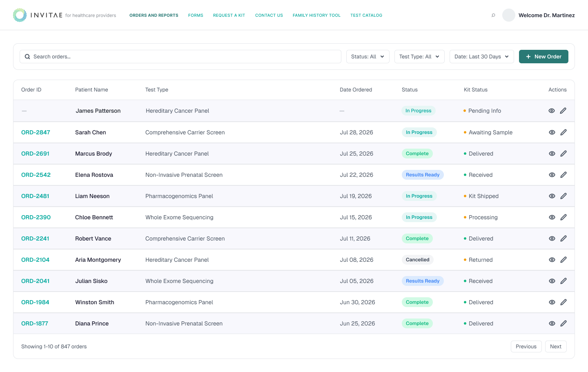Edit Chloe Bennett's order
This screenshot has height=372, width=588.
click(x=563, y=217)
